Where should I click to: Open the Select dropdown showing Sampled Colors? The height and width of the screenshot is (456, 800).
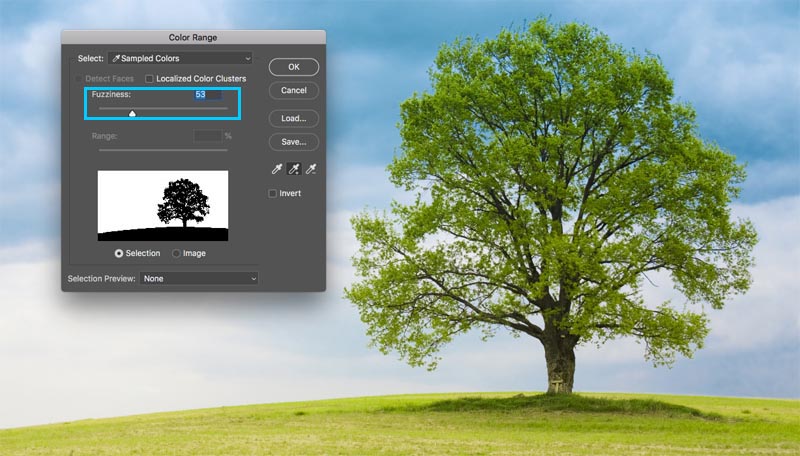click(x=179, y=59)
